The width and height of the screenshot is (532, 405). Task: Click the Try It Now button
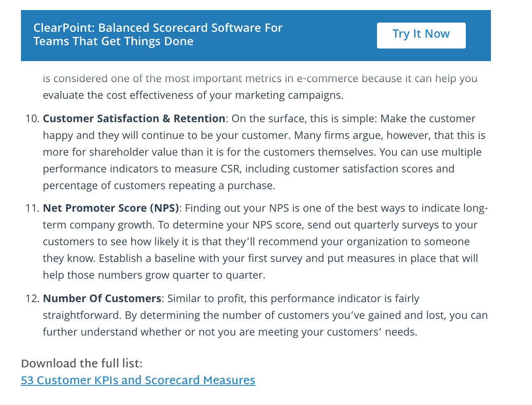click(x=421, y=36)
